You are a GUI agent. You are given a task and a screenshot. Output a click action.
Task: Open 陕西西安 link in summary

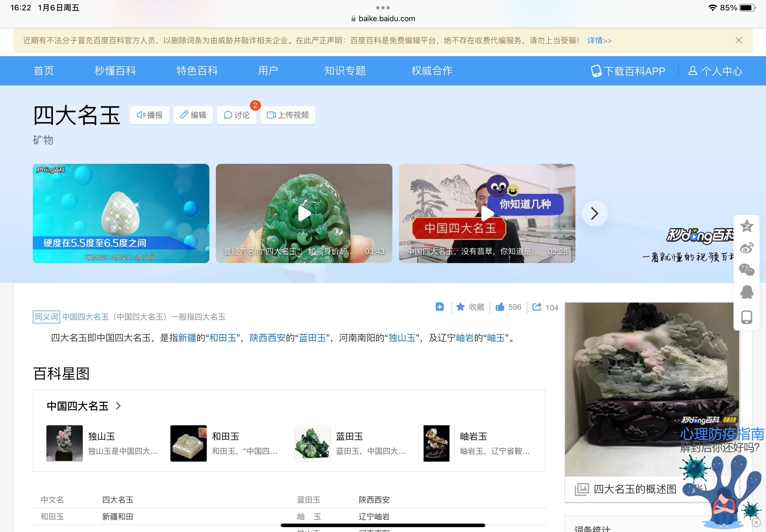tap(267, 338)
